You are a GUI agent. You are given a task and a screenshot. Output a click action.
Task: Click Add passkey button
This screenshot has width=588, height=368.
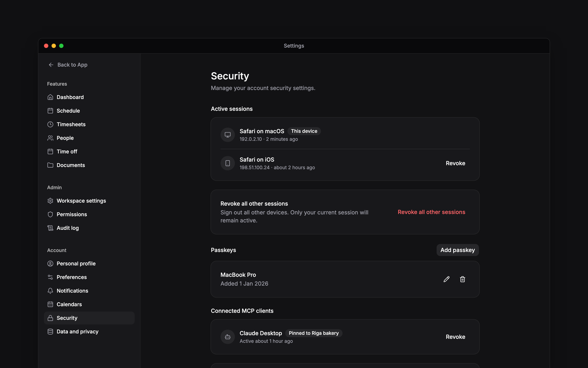click(x=458, y=250)
